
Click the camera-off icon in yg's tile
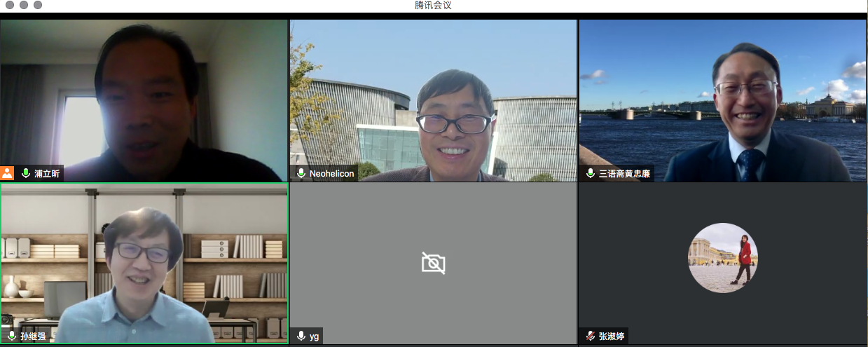coord(434,263)
